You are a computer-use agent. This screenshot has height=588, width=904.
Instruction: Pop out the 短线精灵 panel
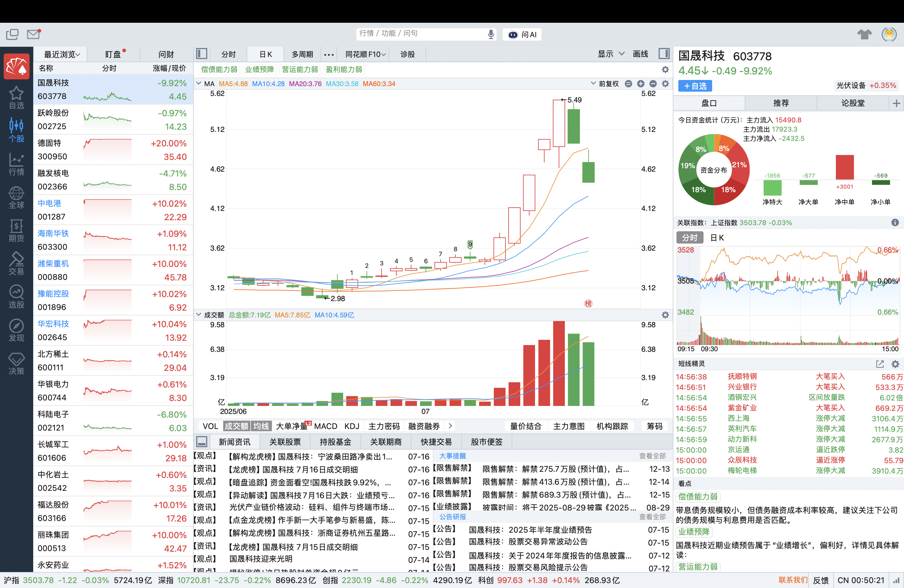(x=880, y=364)
